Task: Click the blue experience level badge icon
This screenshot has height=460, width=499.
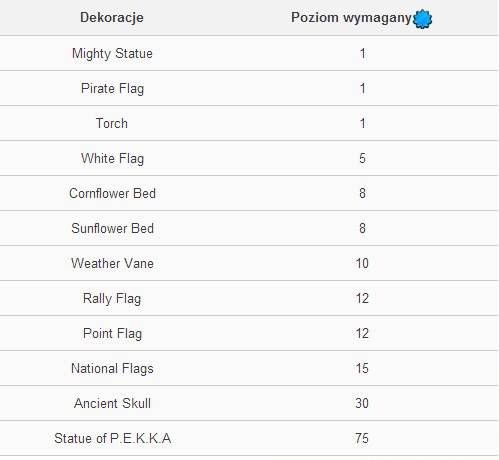Action: [x=422, y=19]
